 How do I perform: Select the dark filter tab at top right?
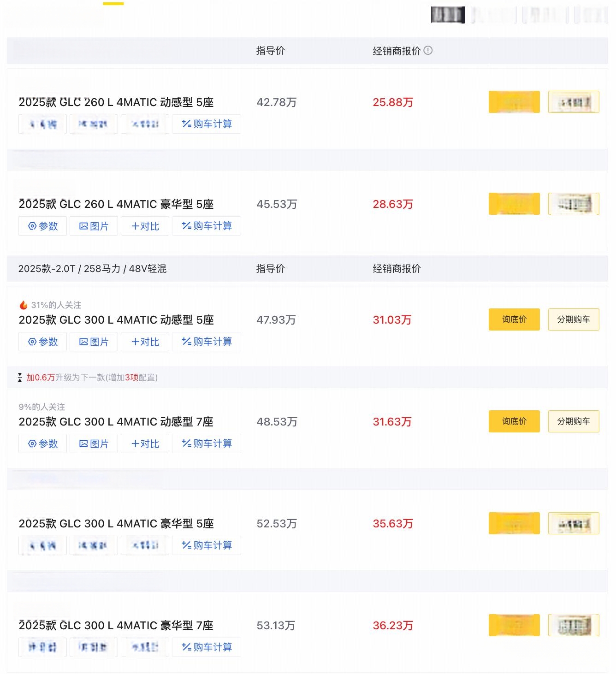(448, 15)
